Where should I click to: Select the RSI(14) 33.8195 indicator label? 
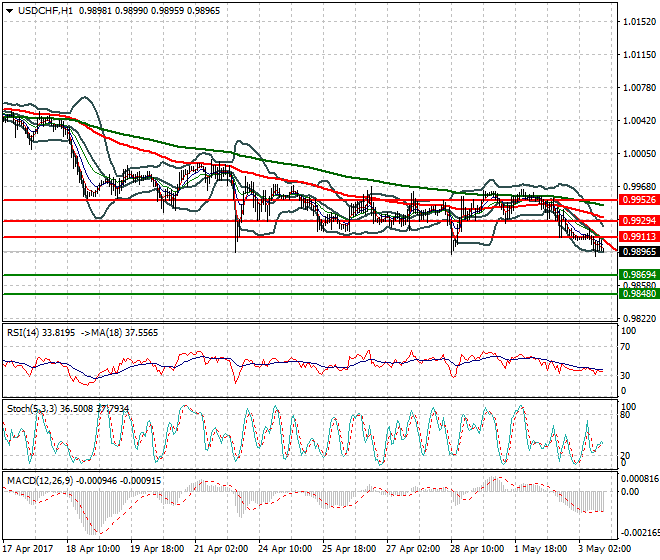tap(41, 333)
